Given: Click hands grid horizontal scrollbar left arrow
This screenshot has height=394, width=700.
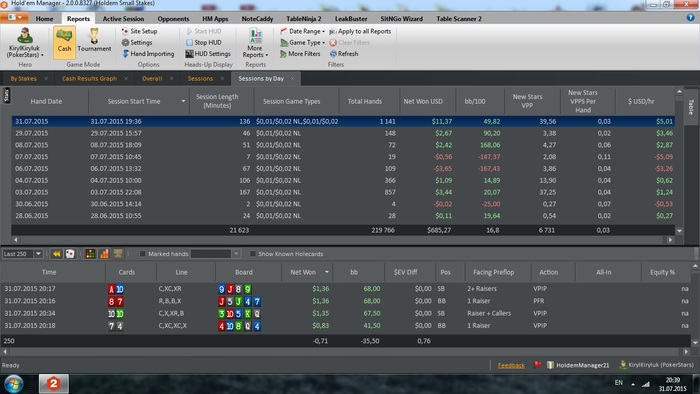Looking at the screenshot, I should click(5, 352).
